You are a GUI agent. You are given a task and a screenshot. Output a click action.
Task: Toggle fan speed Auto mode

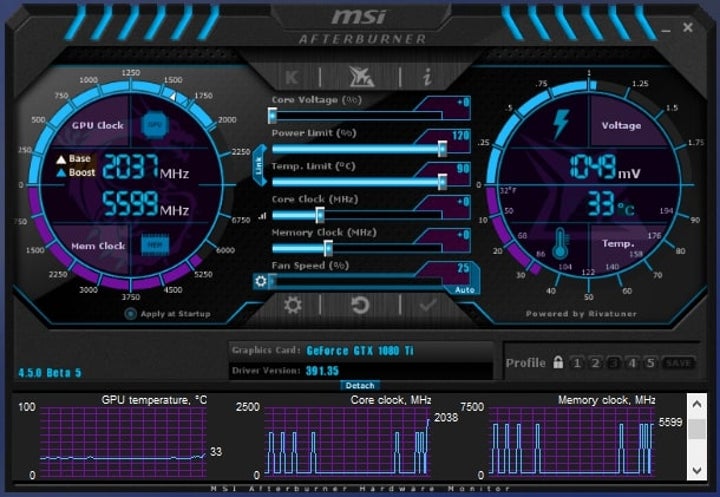[464, 289]
